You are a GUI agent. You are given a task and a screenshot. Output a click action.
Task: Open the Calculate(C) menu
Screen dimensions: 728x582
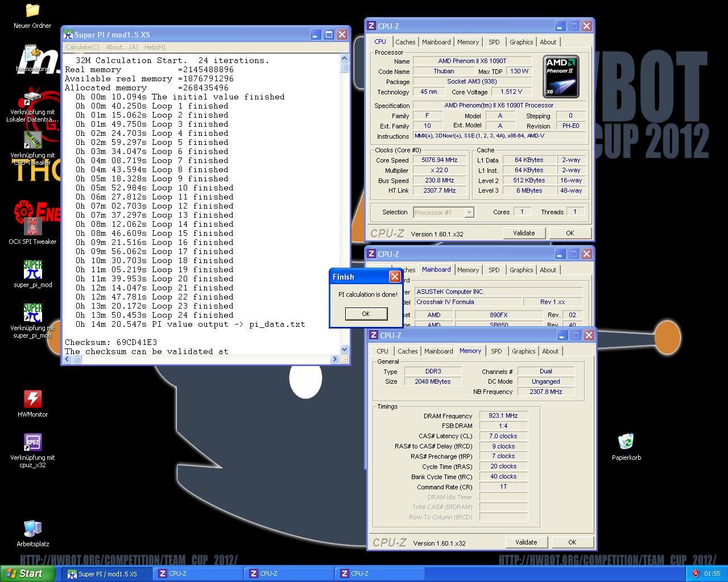(x=82, y=47)
